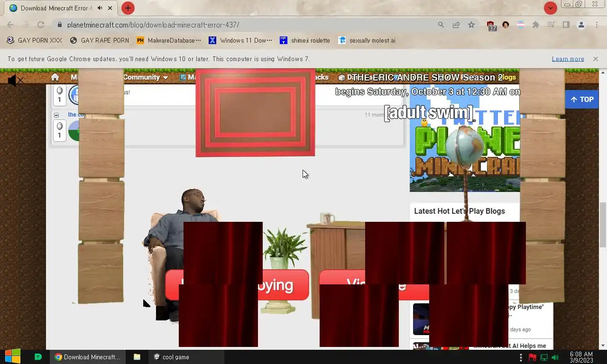
Task: Click the Planet Minecraft home icon
Action: point(55,77)
